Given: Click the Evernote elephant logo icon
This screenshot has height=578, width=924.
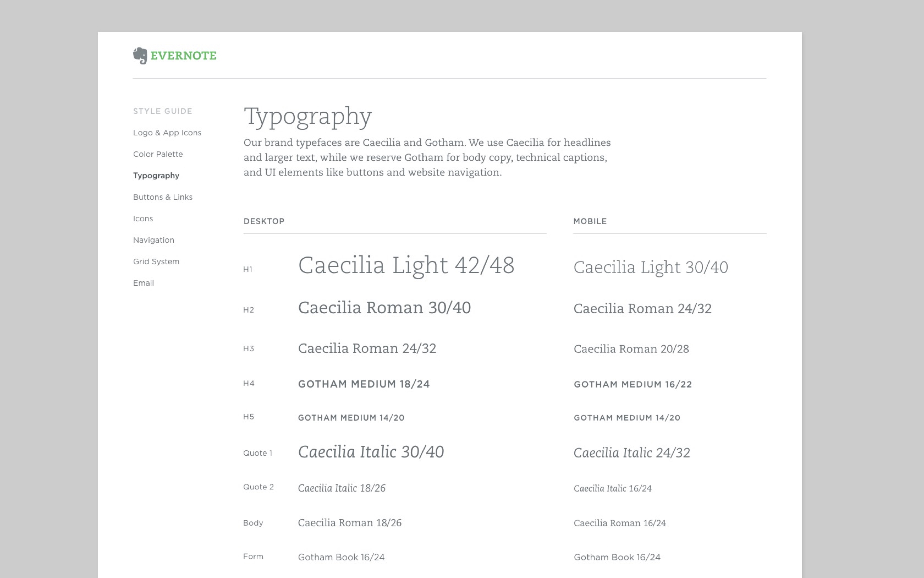Looking at the screenshot, I should coord(140,56).
